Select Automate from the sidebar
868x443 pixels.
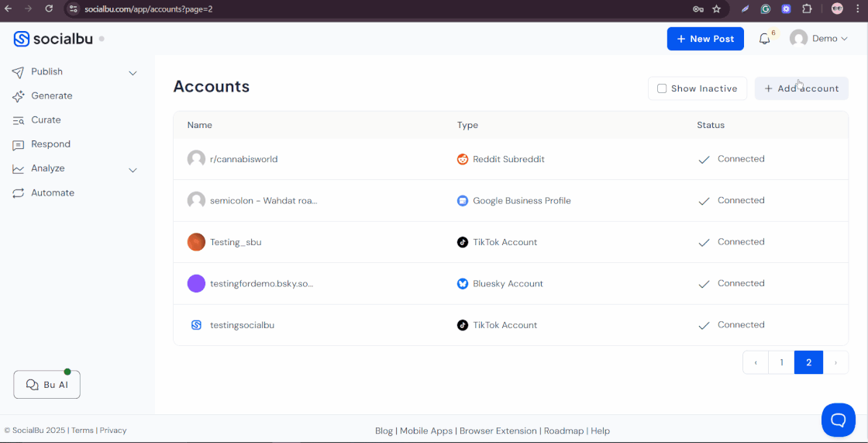(52, 193)
